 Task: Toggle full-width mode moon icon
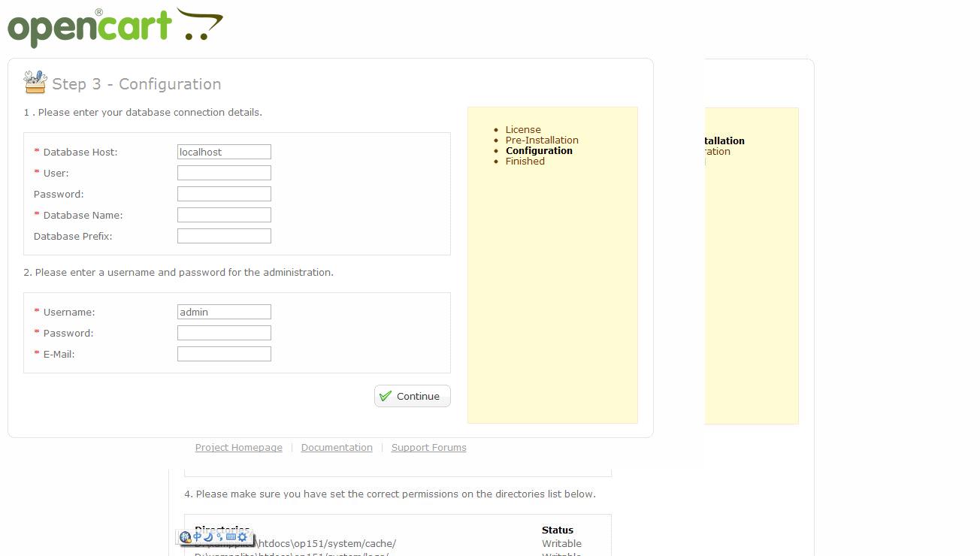208,536
